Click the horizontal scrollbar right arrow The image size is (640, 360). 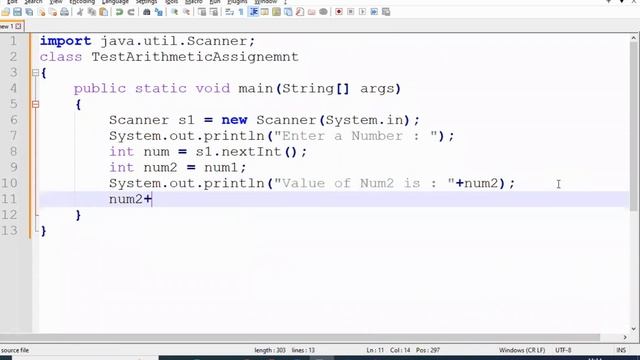click(x=625, y=337)
